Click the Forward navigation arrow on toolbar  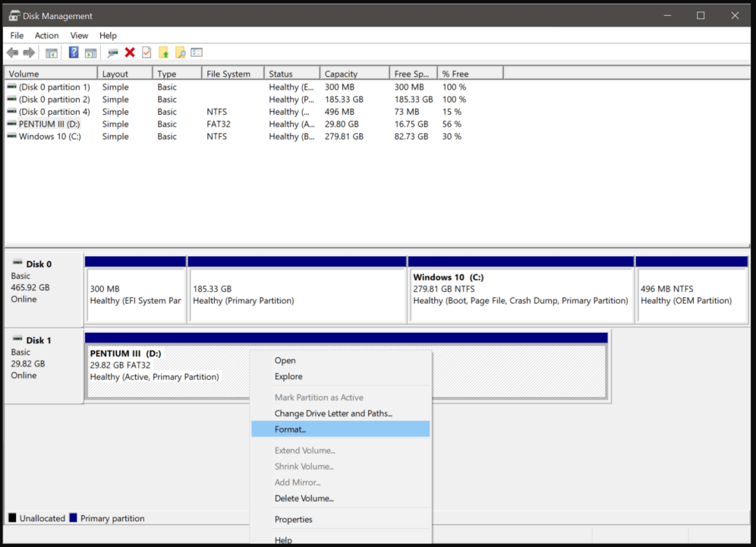tap(29, 52)
